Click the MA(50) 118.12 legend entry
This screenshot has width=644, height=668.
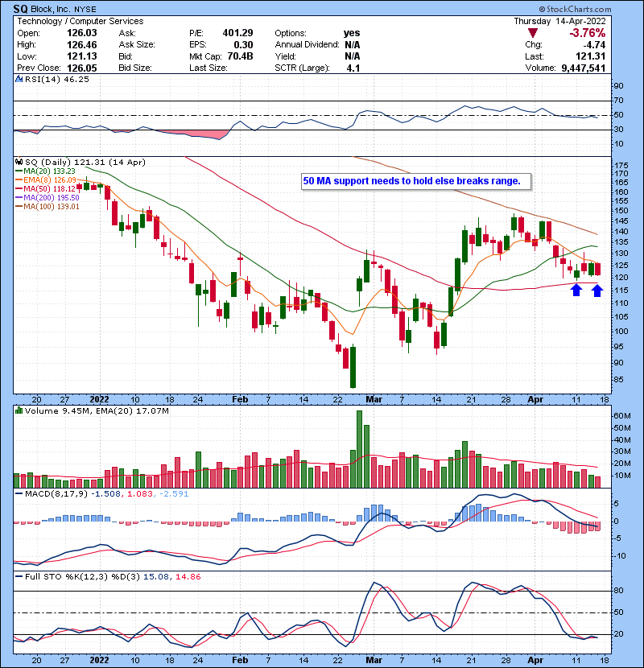coord(46,188)
